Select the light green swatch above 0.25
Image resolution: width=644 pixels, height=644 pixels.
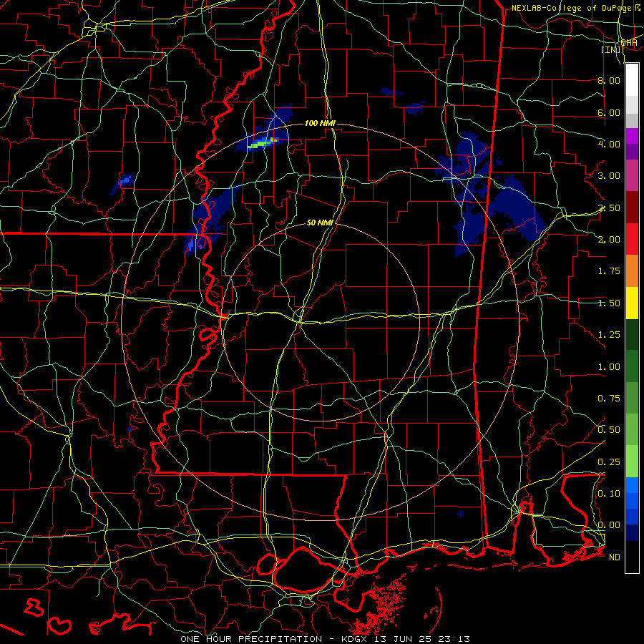click(632, 462)
